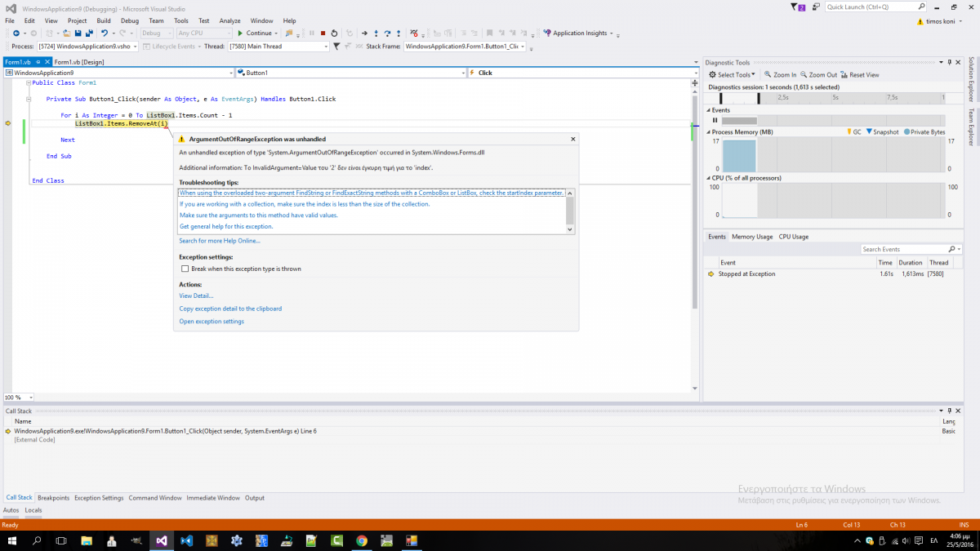Screen dimensions: 980x551
Task: Click 'Copy exception detail to the clipboard'
Action: [x=231, y=309]
